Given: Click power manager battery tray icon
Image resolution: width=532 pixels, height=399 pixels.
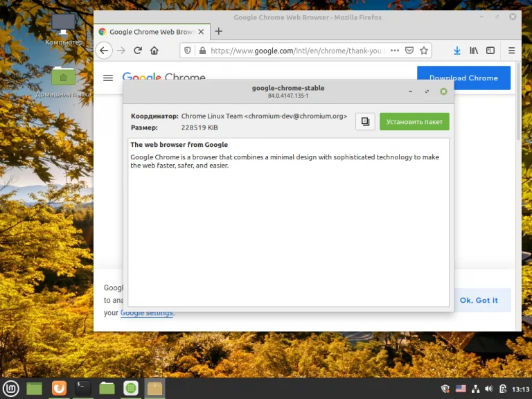Looking at the screenshot, I should 503,389.
